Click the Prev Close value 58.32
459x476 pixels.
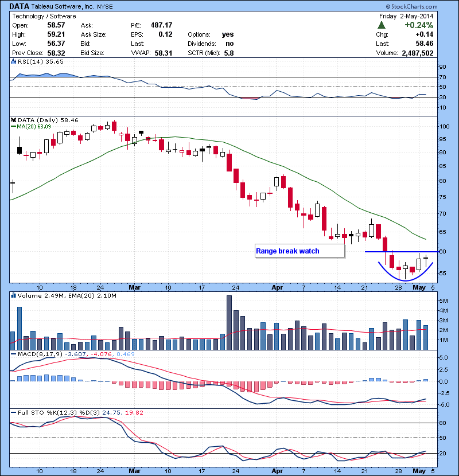coord(56,53)
